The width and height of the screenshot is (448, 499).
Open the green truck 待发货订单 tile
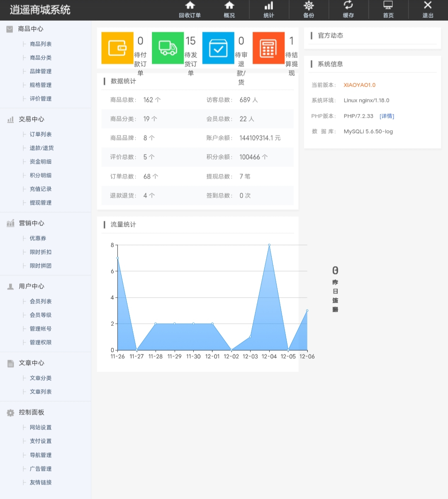tap(168, 48)
